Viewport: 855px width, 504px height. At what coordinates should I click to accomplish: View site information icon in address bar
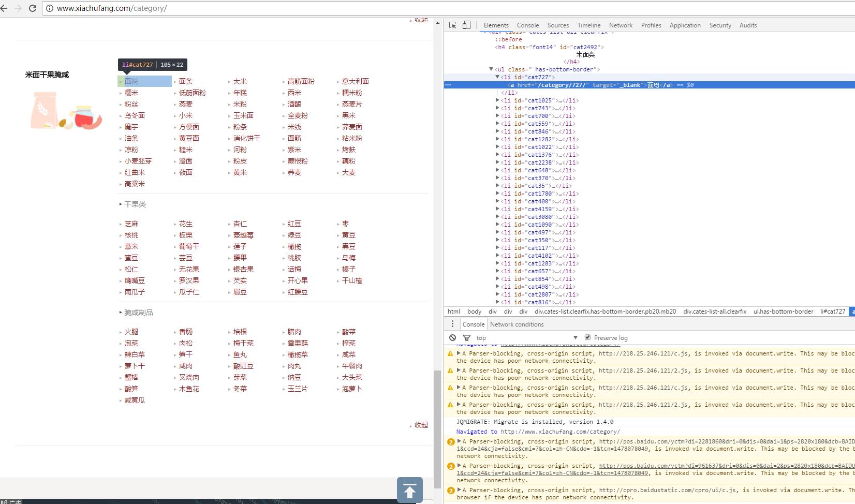coord(50,8)
